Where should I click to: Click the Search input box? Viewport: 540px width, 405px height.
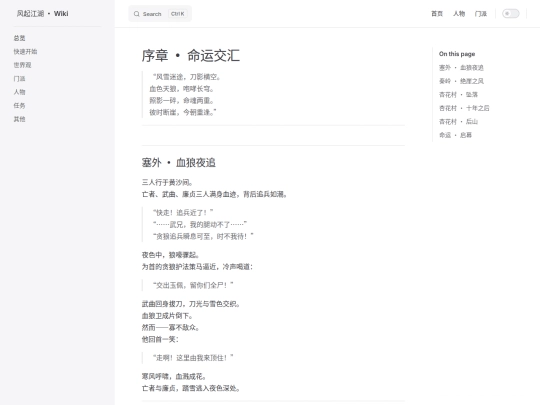click(x=160, y=14)
